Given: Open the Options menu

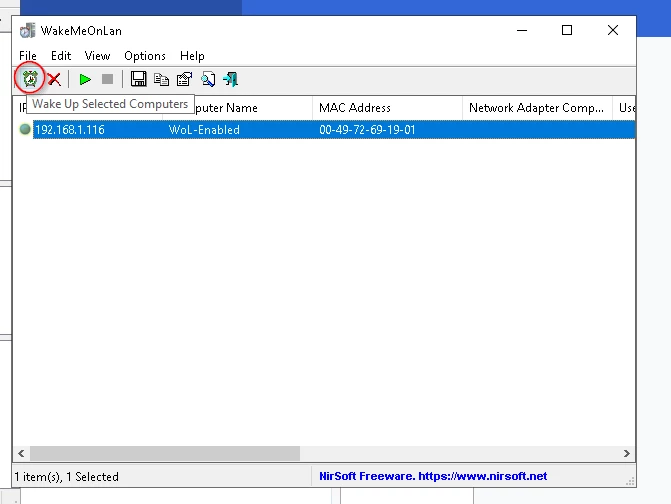Looking at the screenshot, I should coord(145,56).
